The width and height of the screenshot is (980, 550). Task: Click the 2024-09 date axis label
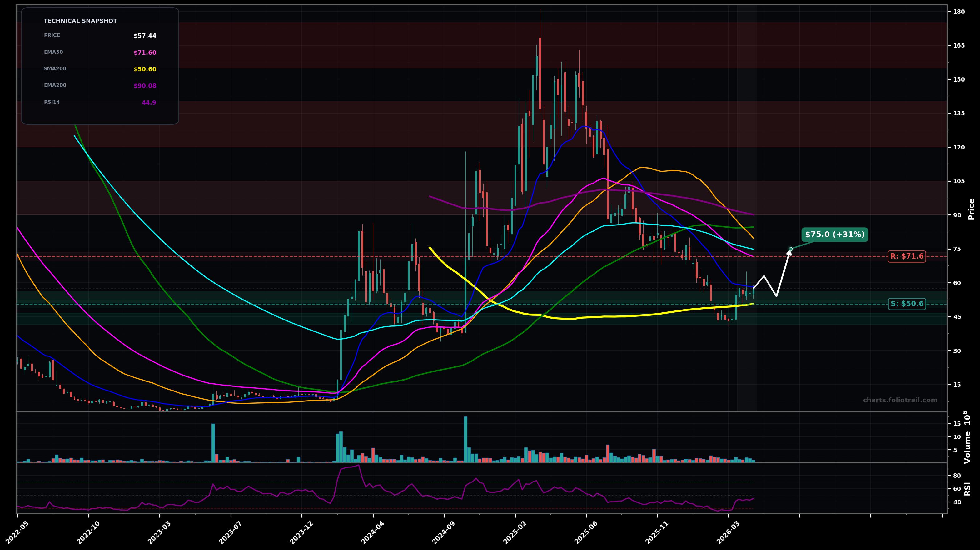(x=444, y=532)
